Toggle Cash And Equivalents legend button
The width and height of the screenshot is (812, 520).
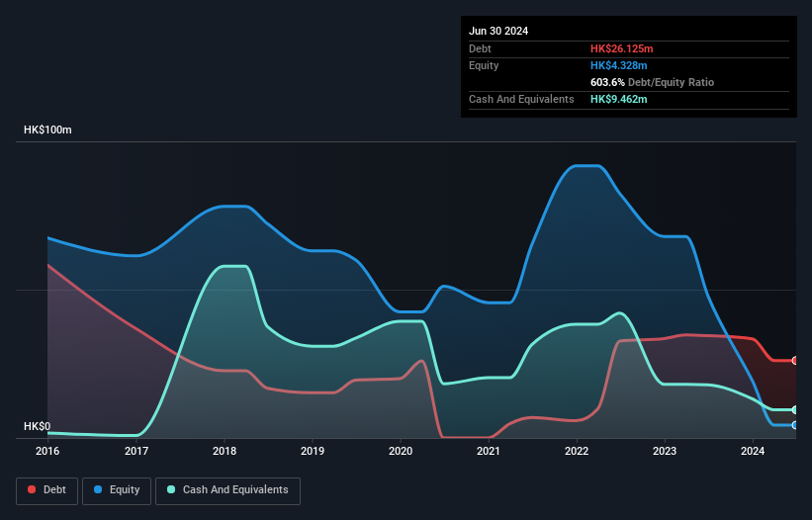227,490
